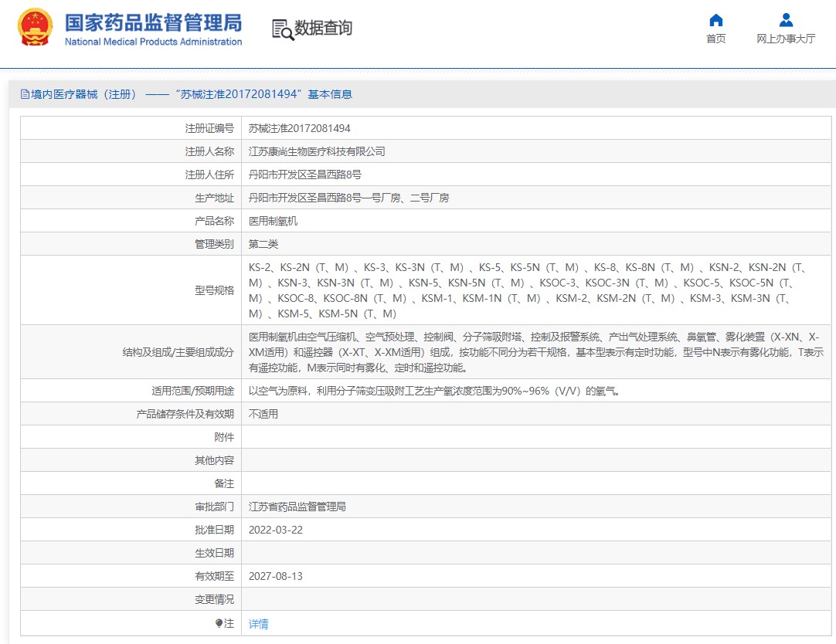The height and width of the screenshot is (644, 836).
Task: Click the 产品储存条件及有效期 label
Action: coord(185,414)
